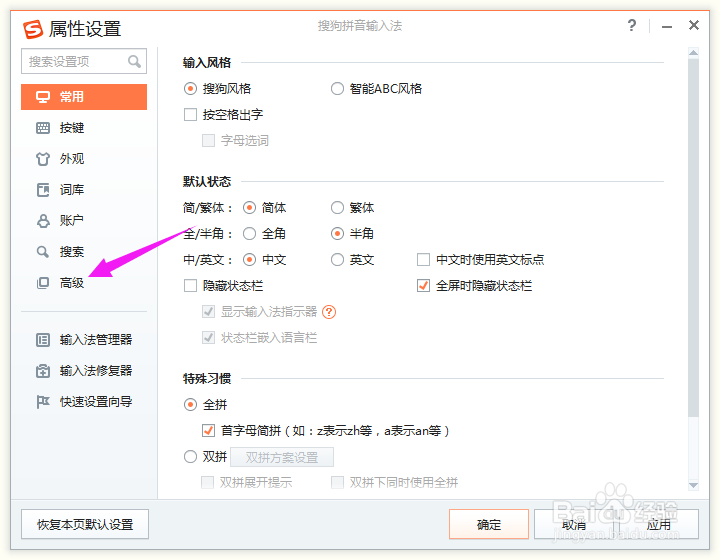This screenshot has height=560, width=720.
Task: Uncheck 全屏时隐藏状态栏
Action: point(423,286)
